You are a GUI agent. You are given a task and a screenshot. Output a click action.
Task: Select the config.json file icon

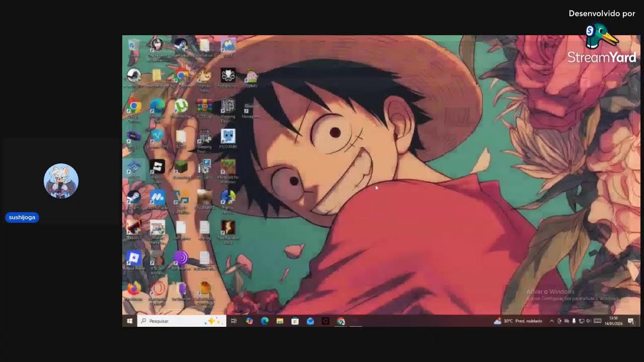click(181, 230)
